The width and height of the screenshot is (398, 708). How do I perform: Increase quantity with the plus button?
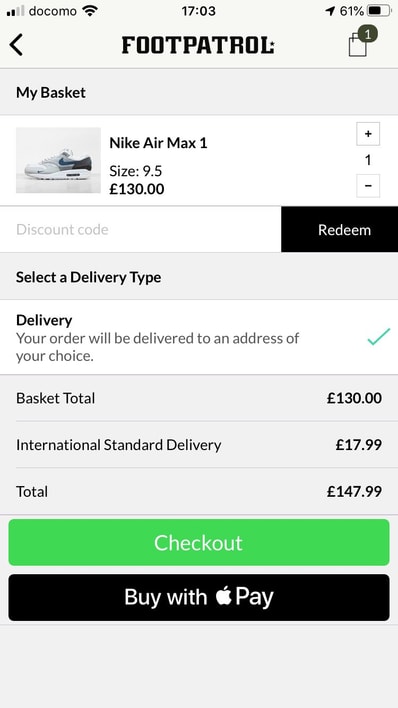368,134
